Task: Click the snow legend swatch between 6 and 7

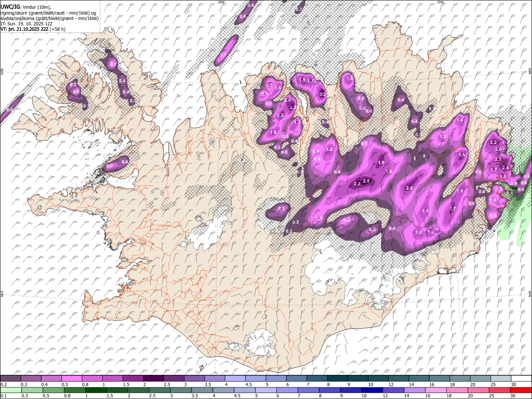Action: click(x=296, y=379)
